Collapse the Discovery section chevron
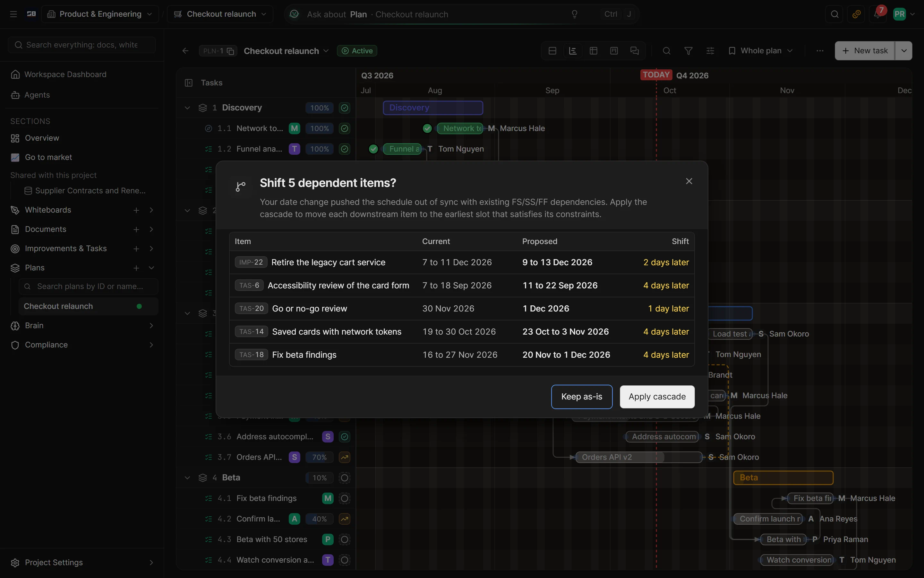This screenshot has height=578, width=924. tap(187, 108)
